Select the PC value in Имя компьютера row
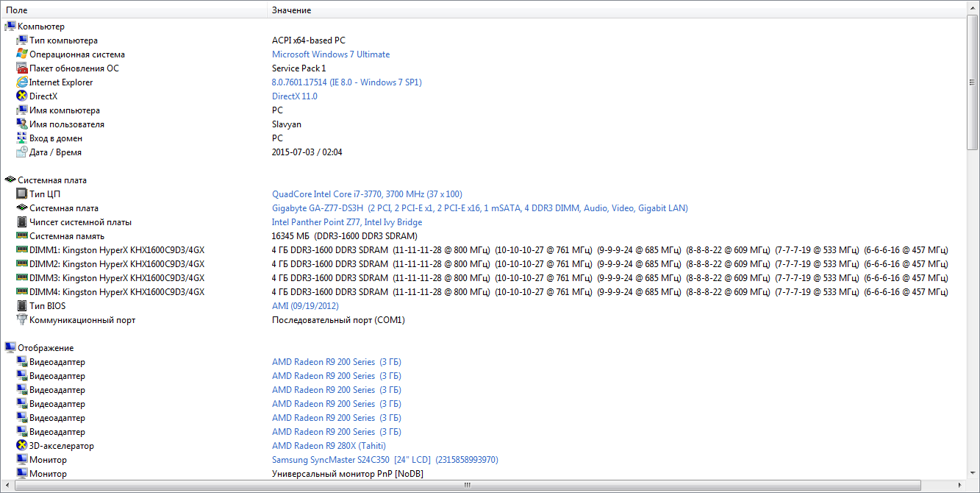 pyautogui.click(x=277, y=110)
